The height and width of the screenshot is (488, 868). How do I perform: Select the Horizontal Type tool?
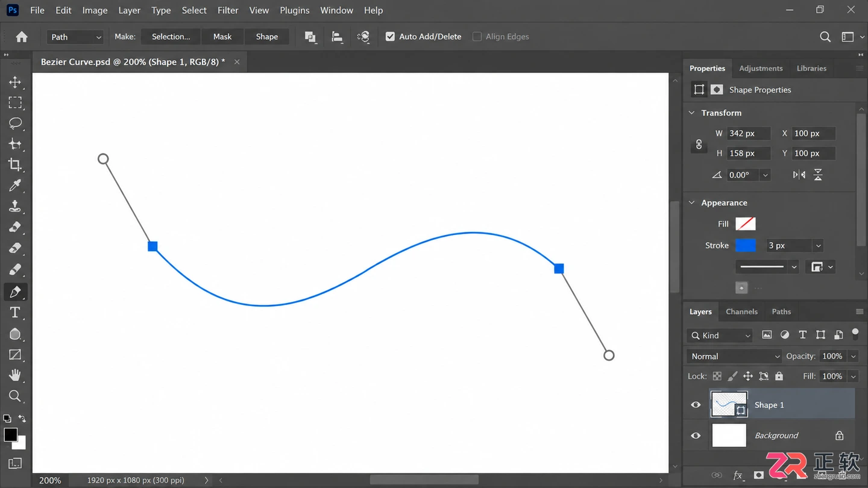click(15, 313)
